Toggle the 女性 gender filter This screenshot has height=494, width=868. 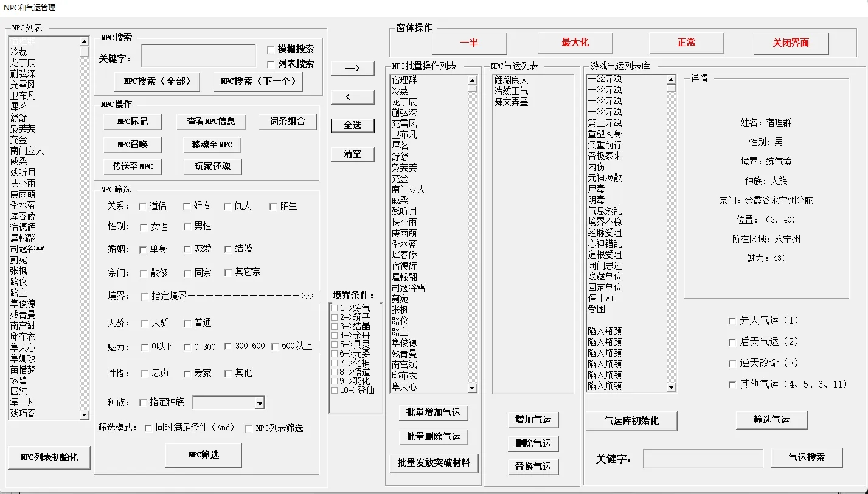[144, 227]
